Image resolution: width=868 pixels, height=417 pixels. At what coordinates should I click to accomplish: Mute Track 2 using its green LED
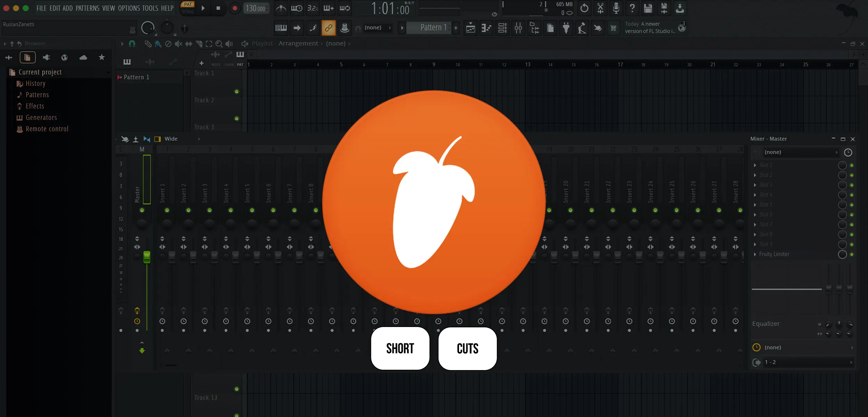(237, 118)
